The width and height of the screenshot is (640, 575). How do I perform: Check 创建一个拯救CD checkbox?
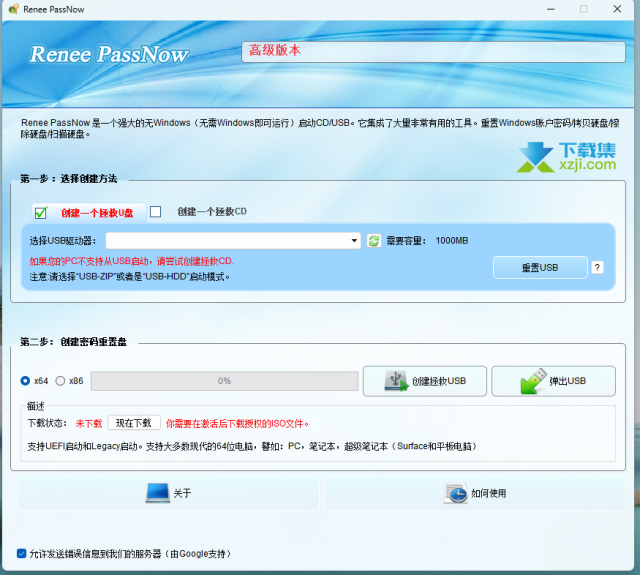pos(156,211)
